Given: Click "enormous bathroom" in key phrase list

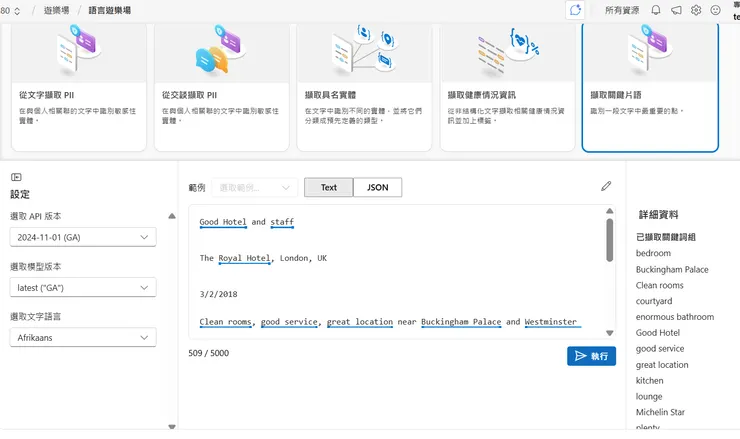Looking at the screenshot, I should (675, 317).
